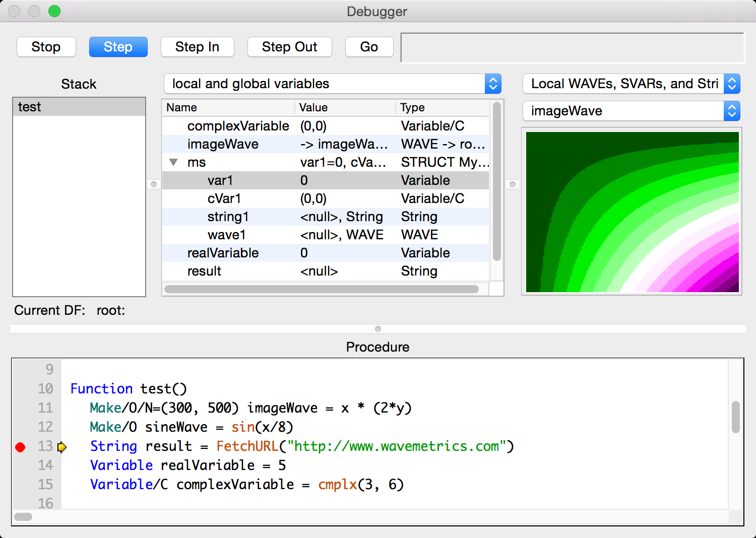Click the Type column header
756x538 pixels.
pos(443,108)
